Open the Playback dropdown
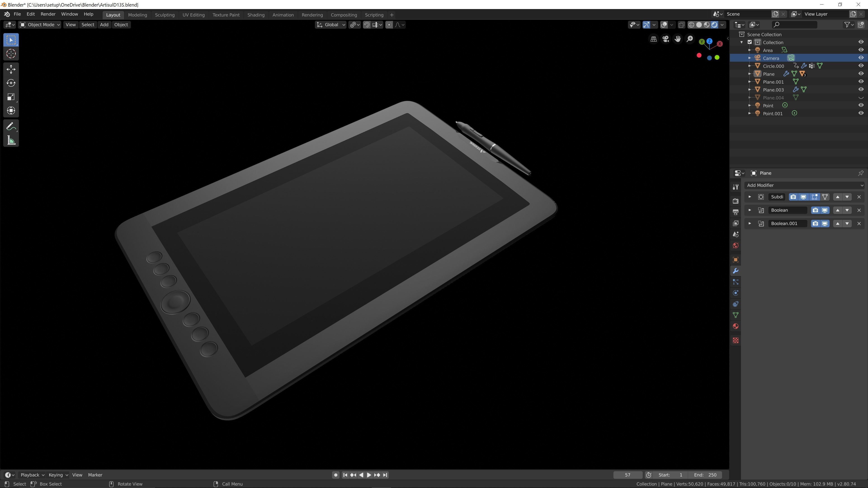 pos(32,475)
